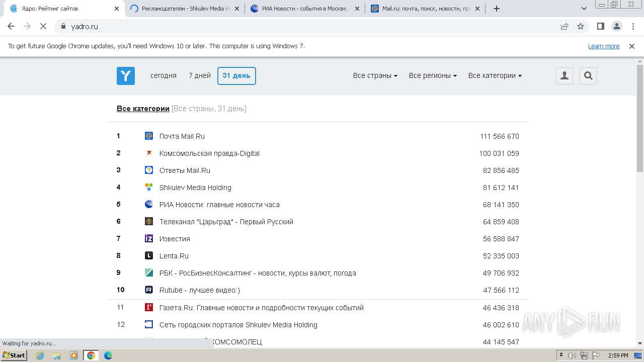This screenshot has height=362, width=644.
Task: Open Internet Explorer from taskbar
Action: pyautogui.click(x=40, y=355)
